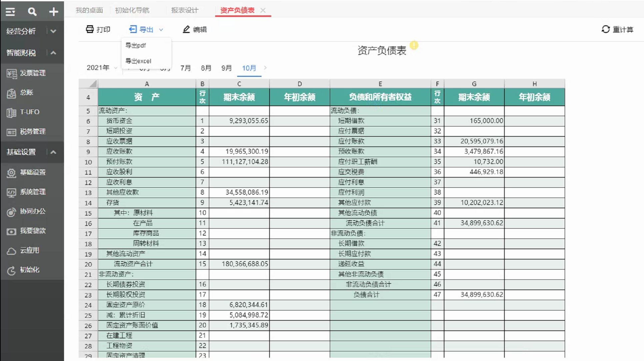The width and height of the screenshot is (644, 361).
Task: Click the 货币资金 cell
Action: [x=147, y=121]
